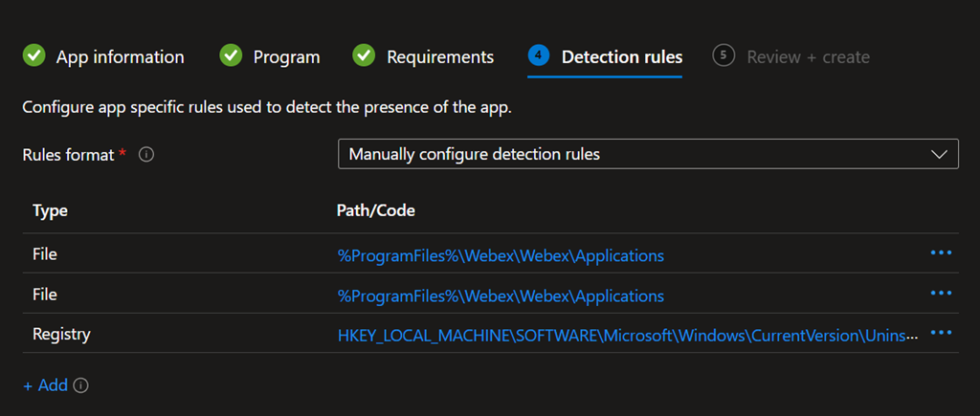Viewport: 980px width, 416px height.
Task: Click the green checkmark icon beside App information
Action: [33, 56]
